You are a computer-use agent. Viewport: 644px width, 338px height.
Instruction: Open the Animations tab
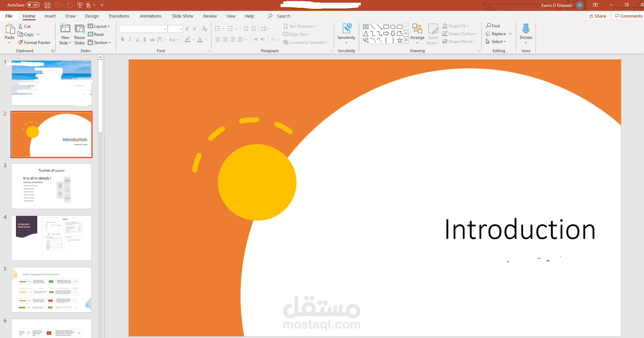pos(151,16)
